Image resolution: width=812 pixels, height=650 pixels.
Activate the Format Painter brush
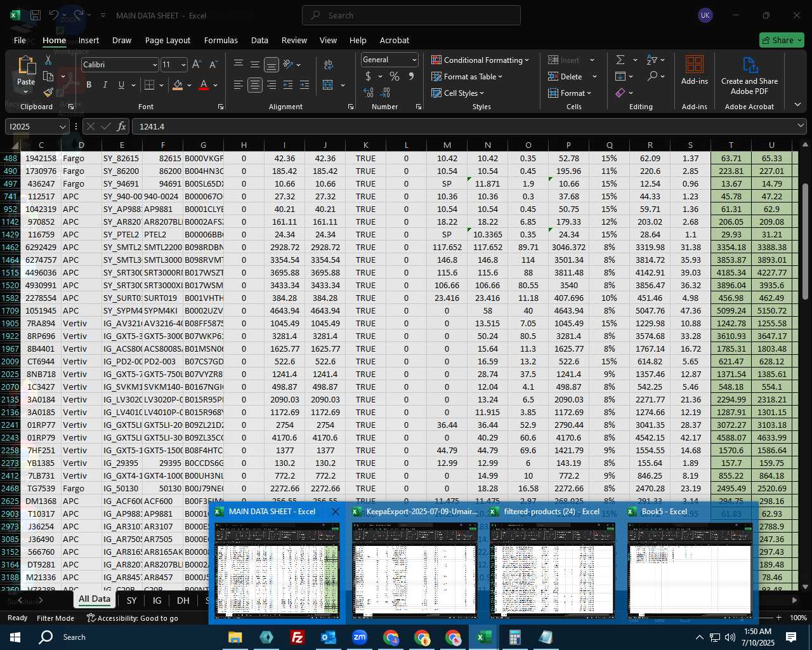pyautogui.click(x=48, y=93)
